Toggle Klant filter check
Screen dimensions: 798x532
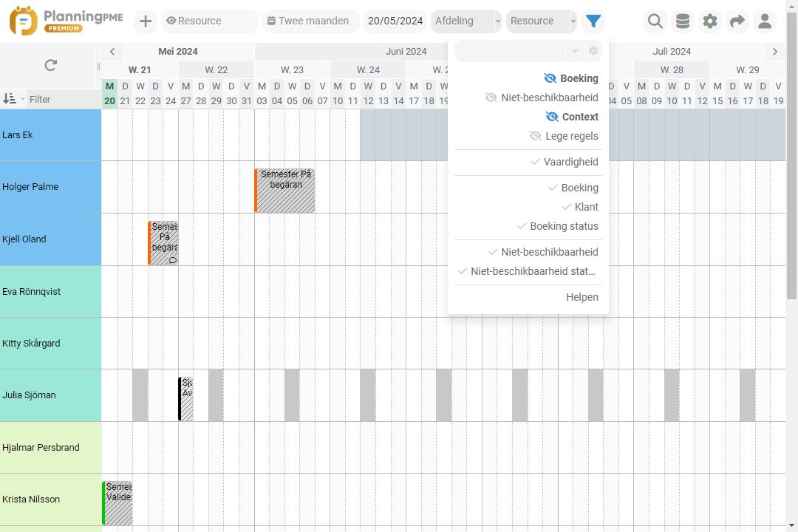coord(580,207)
